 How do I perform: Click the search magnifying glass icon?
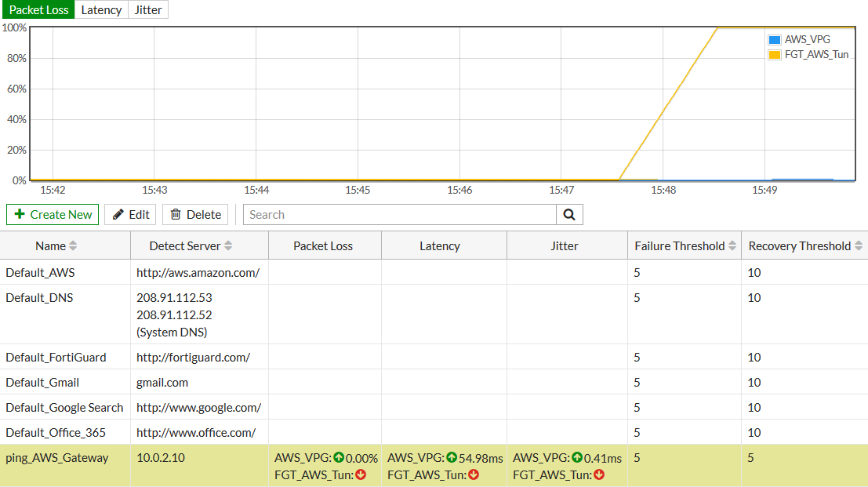(569, 214)
